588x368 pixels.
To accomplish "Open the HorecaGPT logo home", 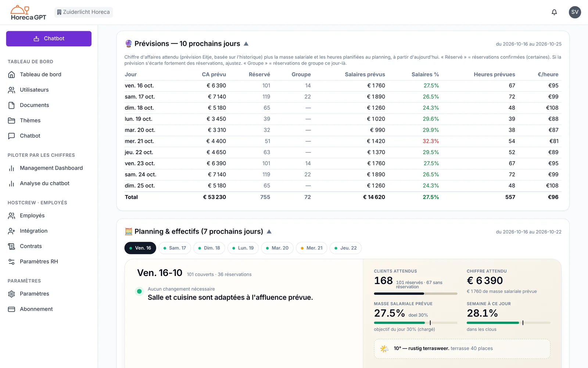I will [28, 13].
